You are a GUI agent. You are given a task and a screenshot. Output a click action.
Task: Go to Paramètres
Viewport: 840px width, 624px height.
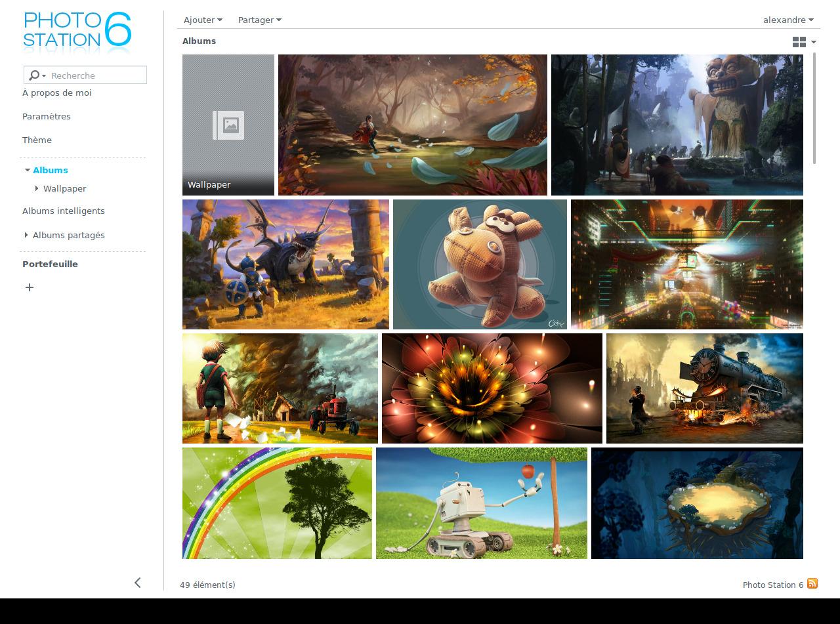(47, 116)
